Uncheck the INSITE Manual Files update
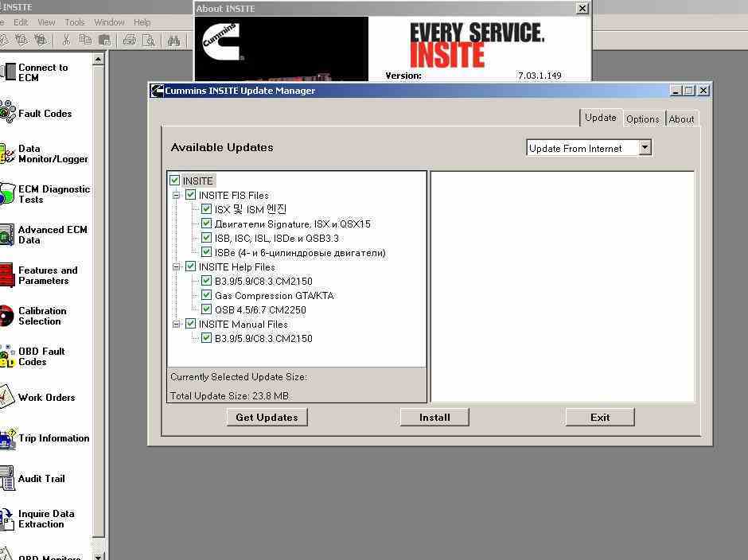 coord(191,324)
